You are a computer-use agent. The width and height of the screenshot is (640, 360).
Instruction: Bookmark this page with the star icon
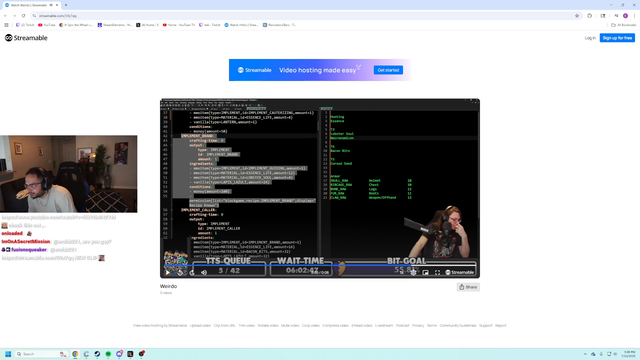pos(577,16)
